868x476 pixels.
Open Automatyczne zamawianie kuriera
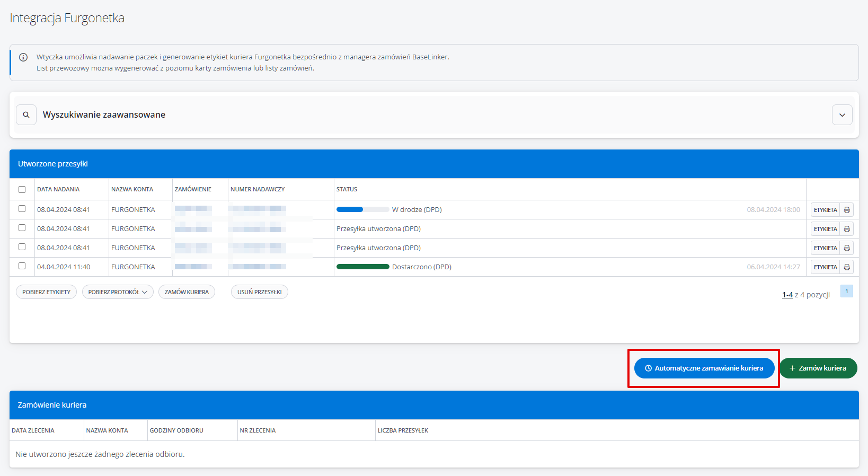pos(704,368)
